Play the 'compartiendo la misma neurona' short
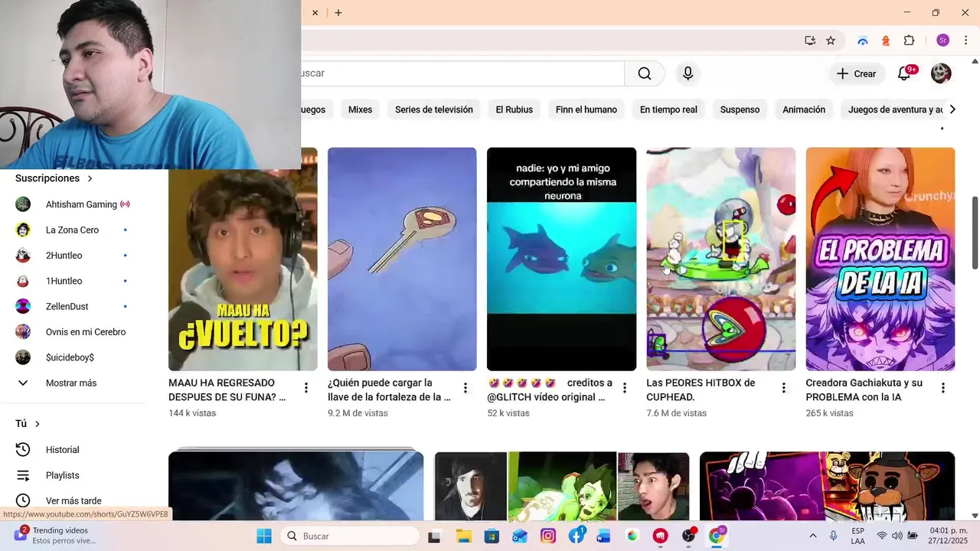980x551 pixels. point(561,259)
